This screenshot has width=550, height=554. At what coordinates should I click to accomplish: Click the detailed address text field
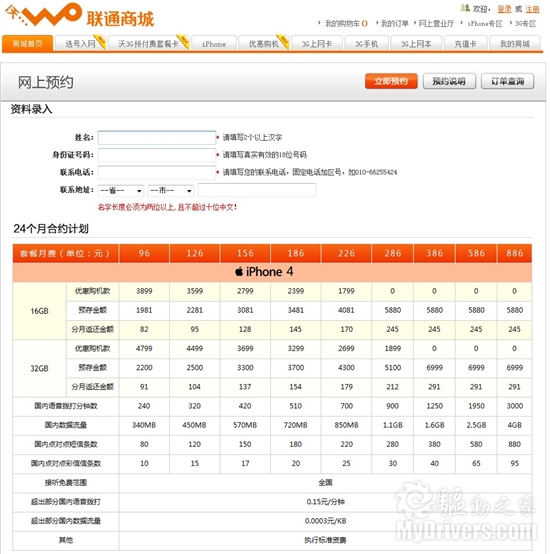click(x=257, y=190)
